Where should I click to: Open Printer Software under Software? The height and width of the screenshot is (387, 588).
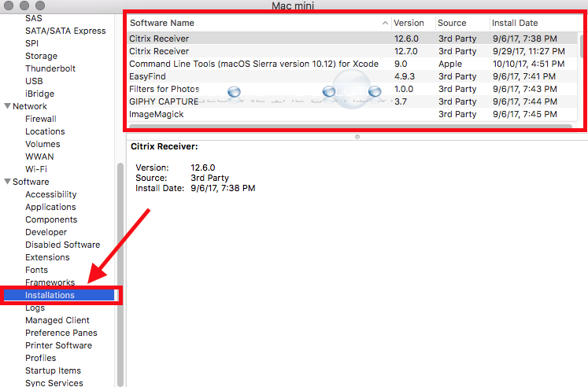pyautogui.click(x=58, y=345)
